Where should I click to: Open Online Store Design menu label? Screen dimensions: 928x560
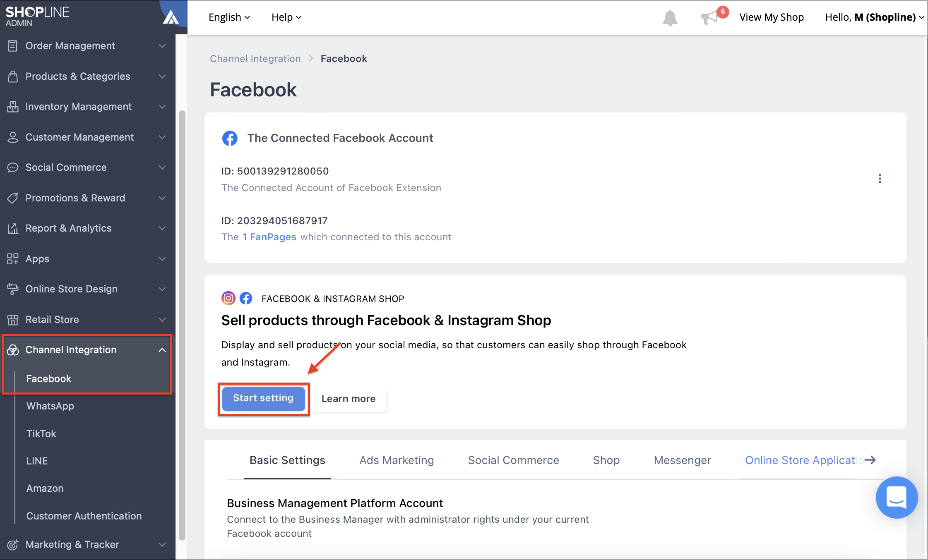pos(71,289)
